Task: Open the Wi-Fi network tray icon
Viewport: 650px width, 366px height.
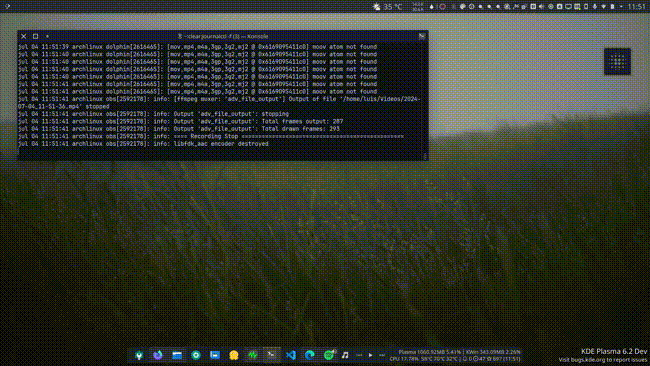Action: tap(603, 7)
